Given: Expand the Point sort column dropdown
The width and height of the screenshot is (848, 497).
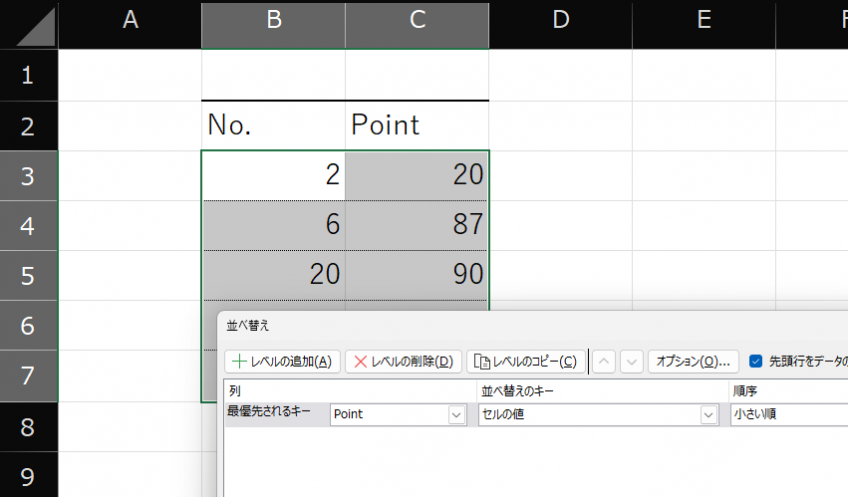Looking at the screenshot, I should (457, 414).
